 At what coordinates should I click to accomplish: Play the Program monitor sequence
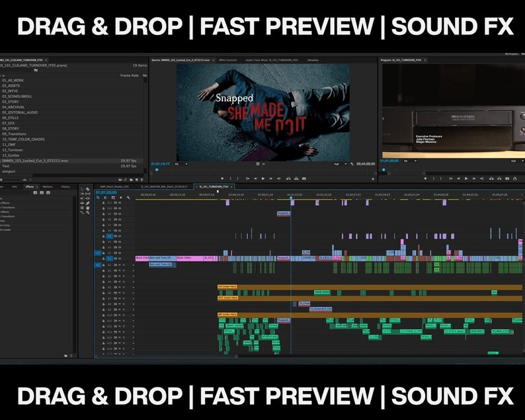pos(466,179)
